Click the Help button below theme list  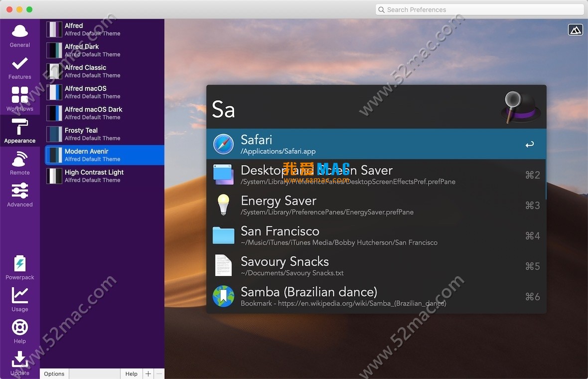(131, 374)
